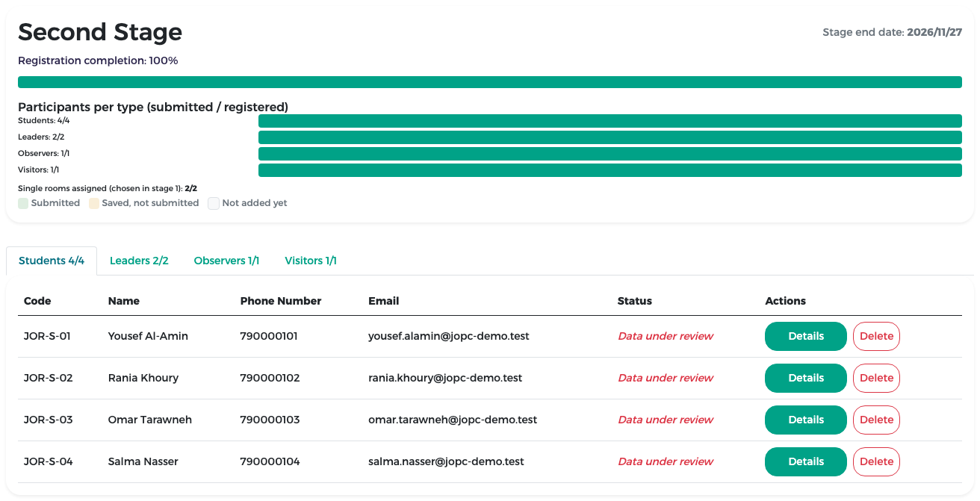Click the Submitted legend color swatch

[x=23, y=203]
